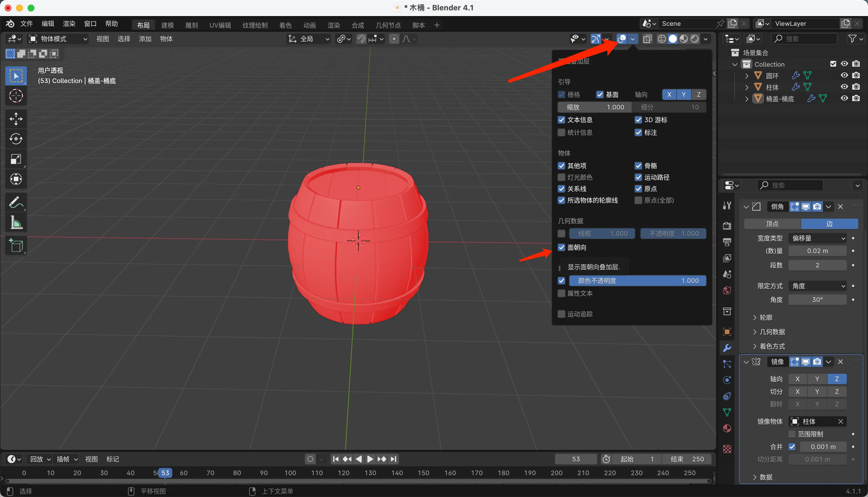Open the 宽度类型 偏移量 dropdown

(817, 238)
